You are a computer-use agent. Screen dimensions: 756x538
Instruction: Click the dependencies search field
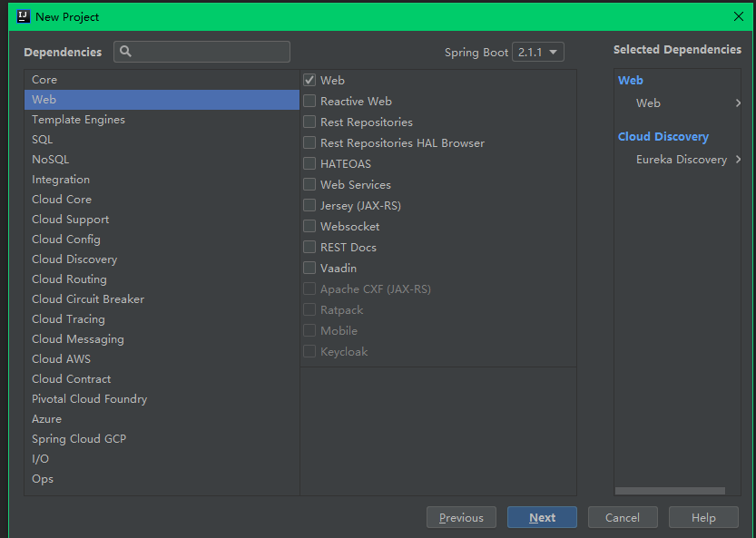tap(202, 52)
